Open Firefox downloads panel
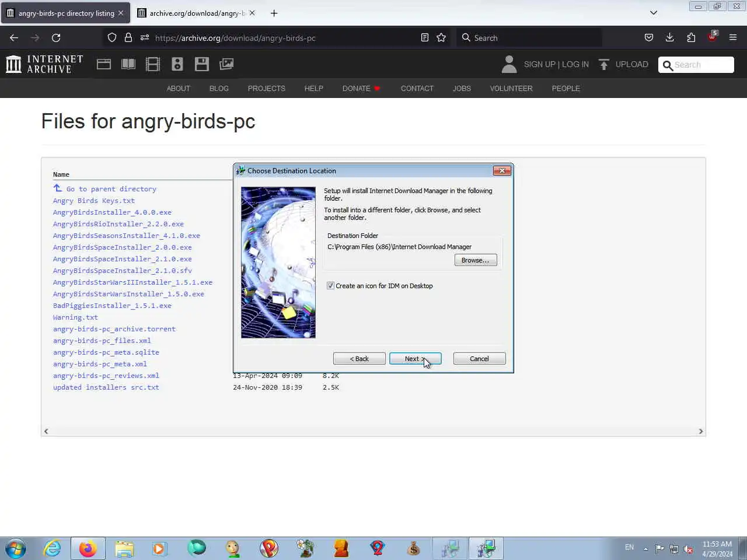 click(x=670, y=37)
